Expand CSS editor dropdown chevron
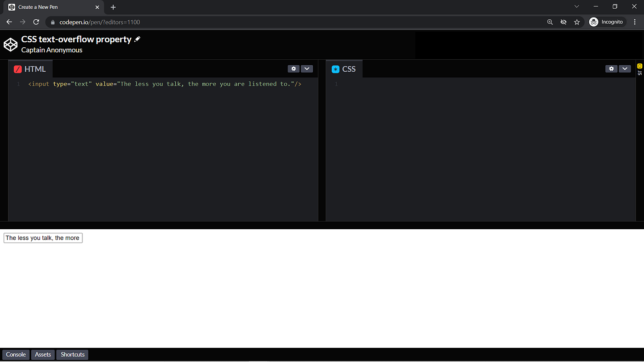644x362 pixels. pos(625,69)
